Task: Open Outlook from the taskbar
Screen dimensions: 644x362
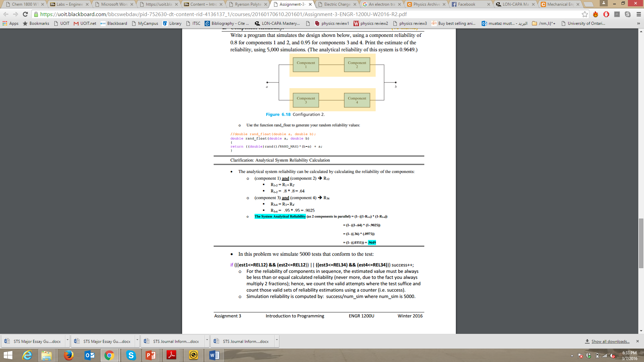Action: click(90, 355)
